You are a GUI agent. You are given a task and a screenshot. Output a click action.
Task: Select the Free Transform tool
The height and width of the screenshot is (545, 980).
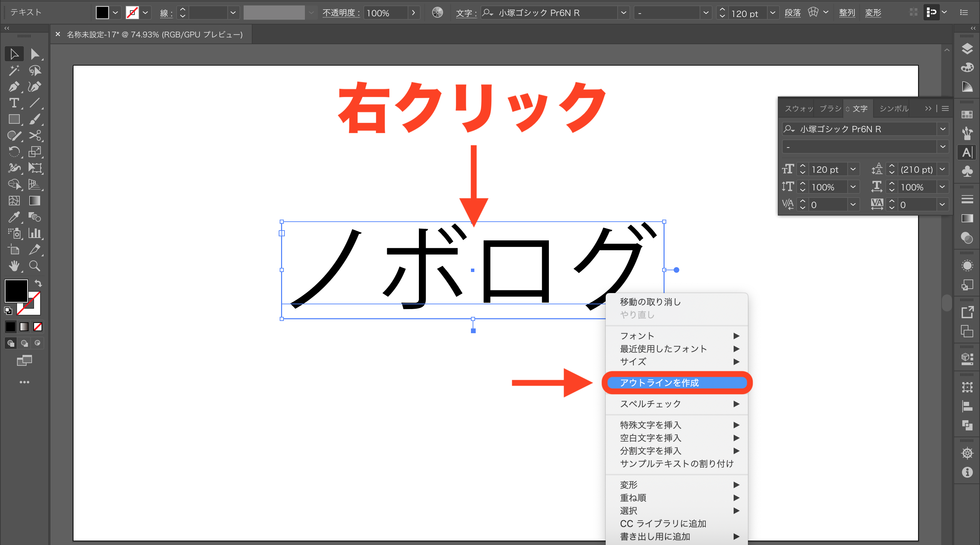click(x=35, y=168)
